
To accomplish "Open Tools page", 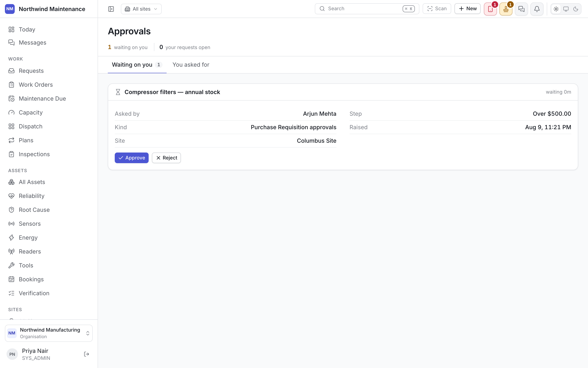I will 49,265.
